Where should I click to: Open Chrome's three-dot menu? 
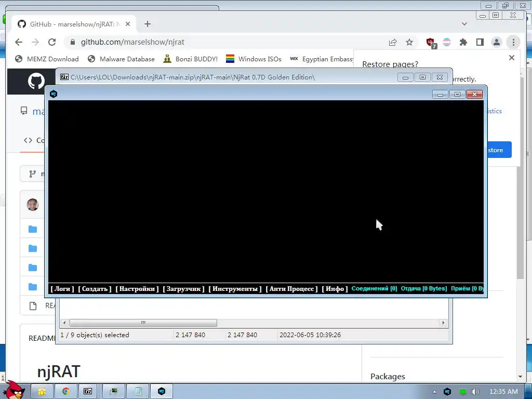point(513,42)
